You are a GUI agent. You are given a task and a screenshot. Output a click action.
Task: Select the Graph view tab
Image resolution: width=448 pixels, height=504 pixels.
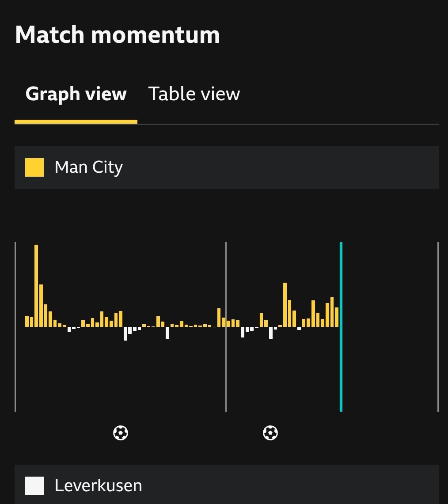coord(76,94)
